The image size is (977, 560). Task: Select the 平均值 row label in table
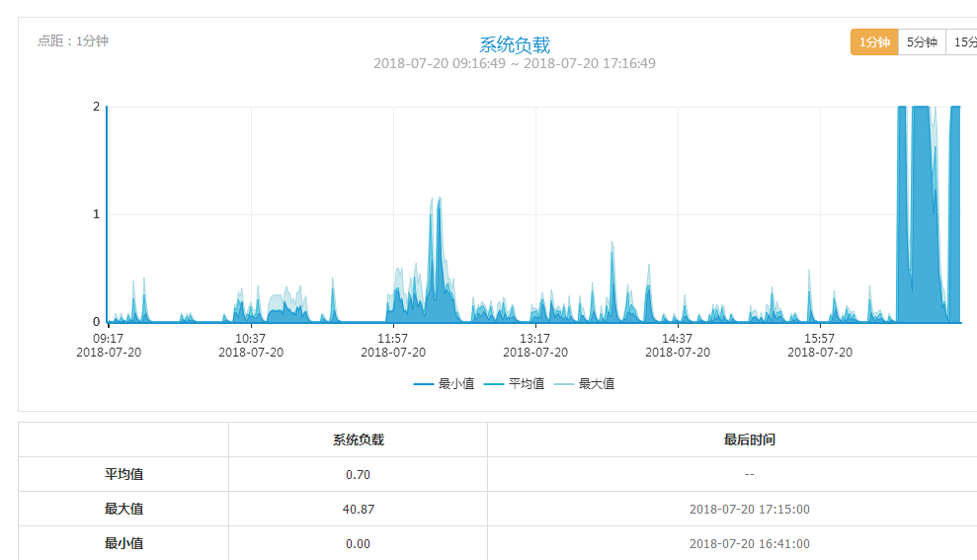click(x=123, y=474)
